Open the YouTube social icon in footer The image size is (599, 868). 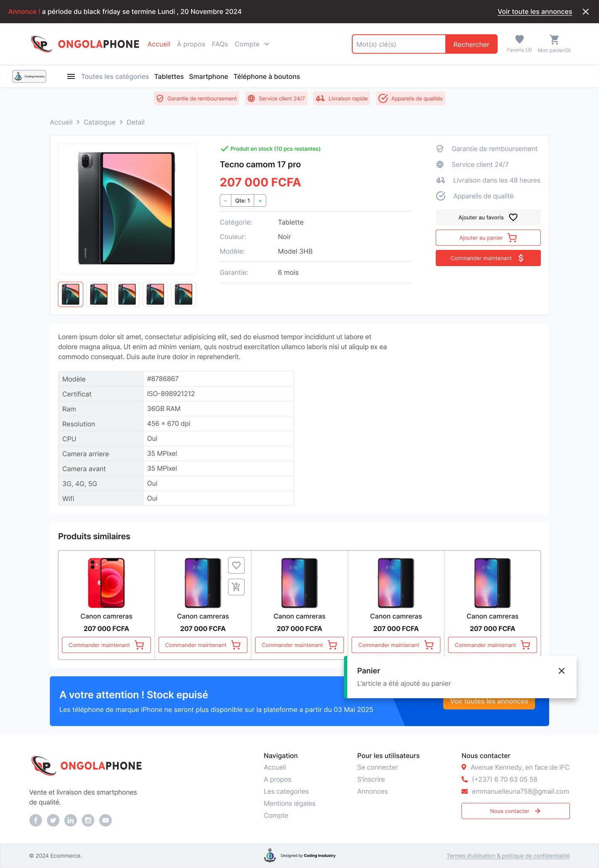(106, 820)
